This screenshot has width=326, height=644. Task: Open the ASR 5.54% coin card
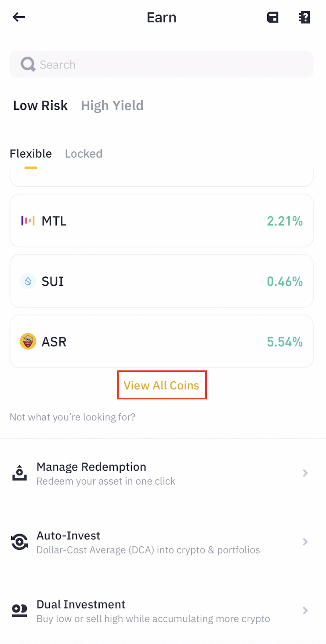pos(162,341)
